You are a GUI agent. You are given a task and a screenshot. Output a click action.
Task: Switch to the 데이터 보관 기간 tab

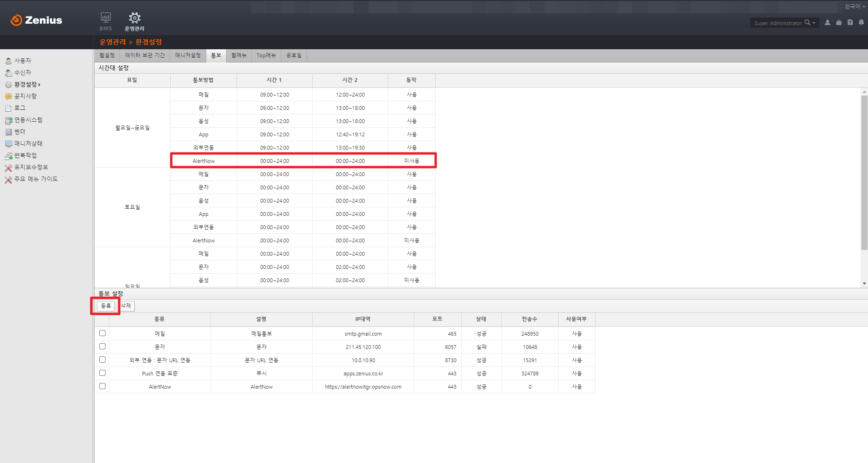[145, 55]
